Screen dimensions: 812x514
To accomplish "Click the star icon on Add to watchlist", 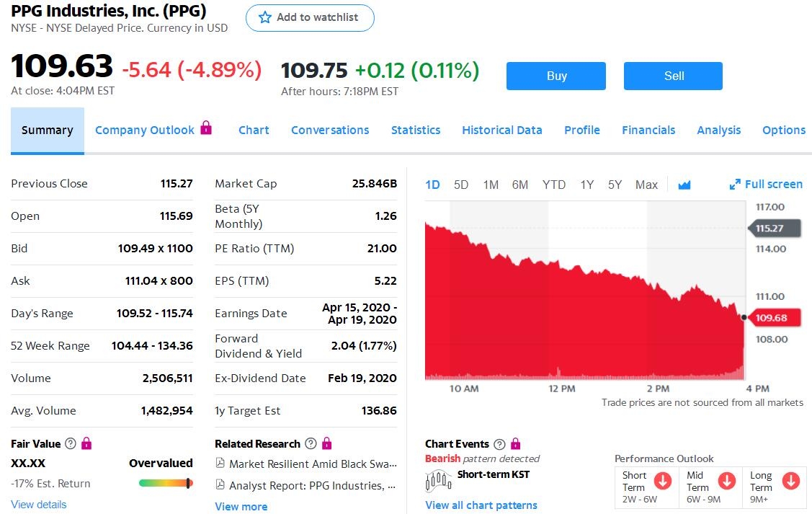I will (x=265, y=17).
